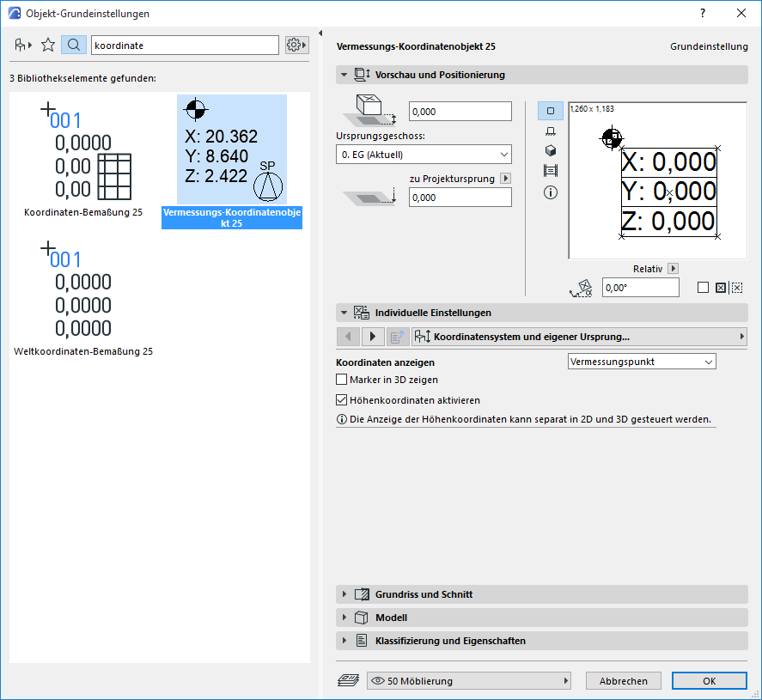
Task: Select Vermessungs-Koordinatenobjekt 25 library item
Action: point(232,161)
